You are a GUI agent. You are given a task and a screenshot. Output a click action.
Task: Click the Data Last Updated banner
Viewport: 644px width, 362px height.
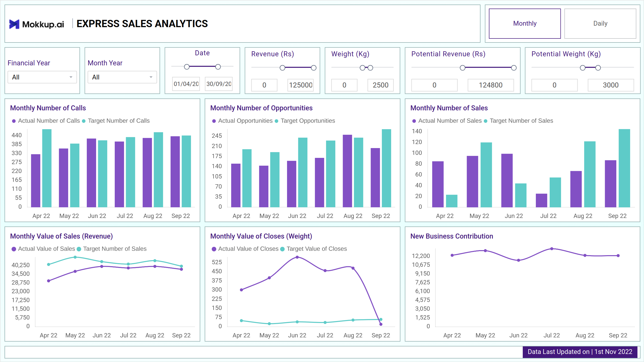(x=580, y=352)
